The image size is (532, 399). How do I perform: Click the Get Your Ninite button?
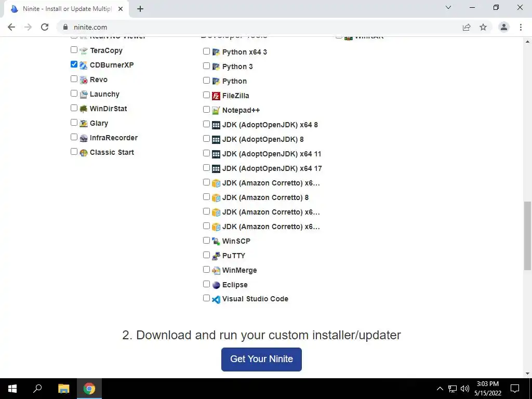point(261,359)
